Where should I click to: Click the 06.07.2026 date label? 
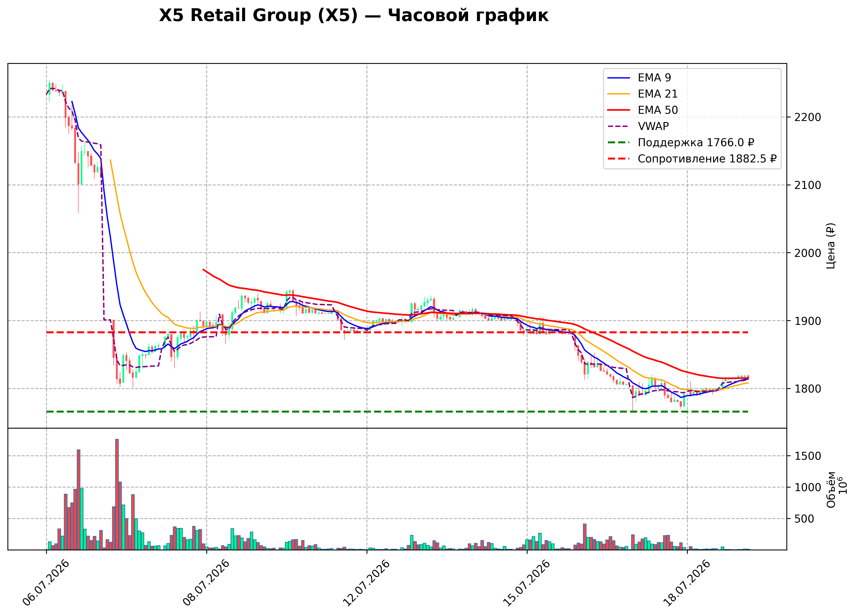tap(46, 583)
